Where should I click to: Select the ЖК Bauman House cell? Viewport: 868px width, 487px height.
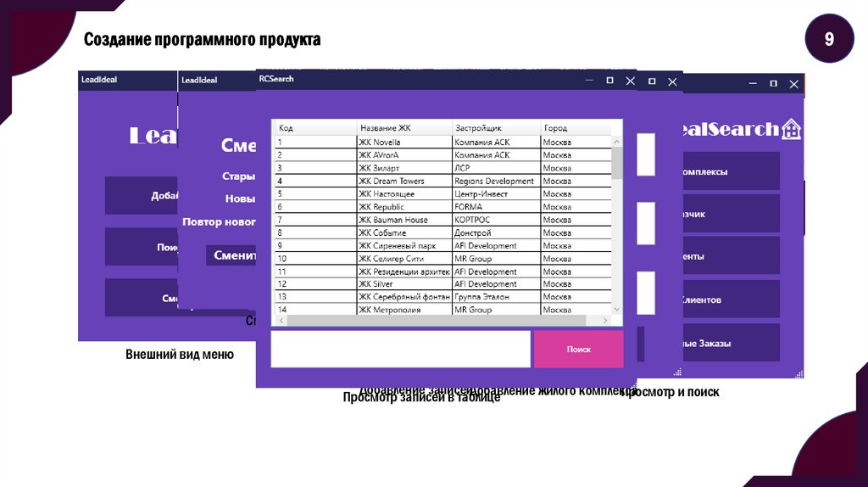coord(404,220)
